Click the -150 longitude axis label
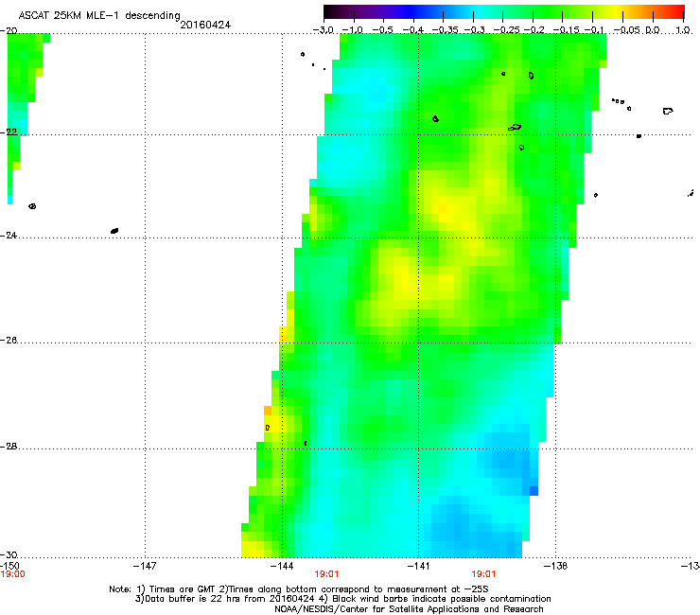Image resolution: width=700 pixels, height=615 pixels. (9, 566)
